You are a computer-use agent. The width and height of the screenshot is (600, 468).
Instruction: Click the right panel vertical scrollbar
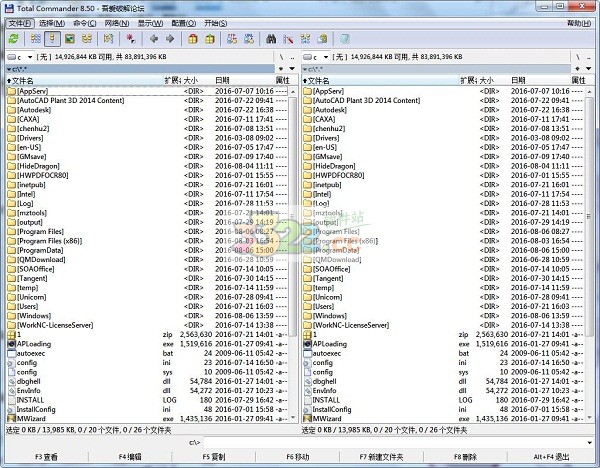coord(590,255)
